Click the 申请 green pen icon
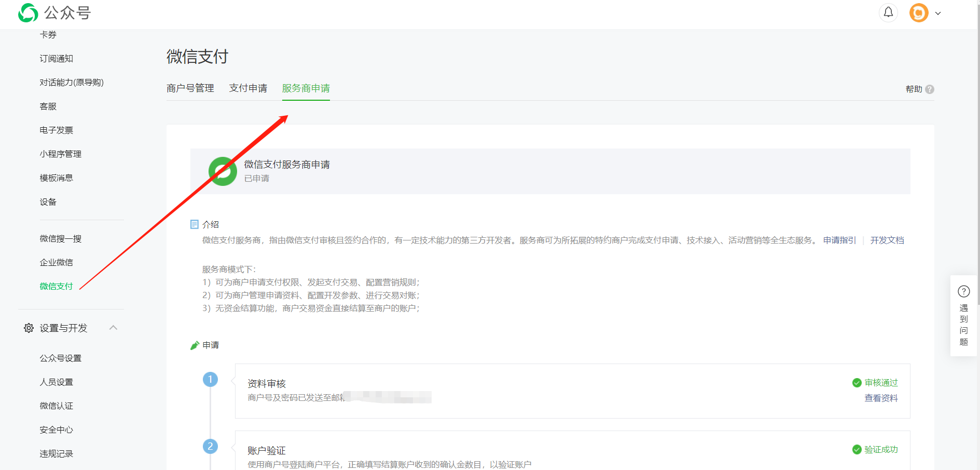 point(195,345)
